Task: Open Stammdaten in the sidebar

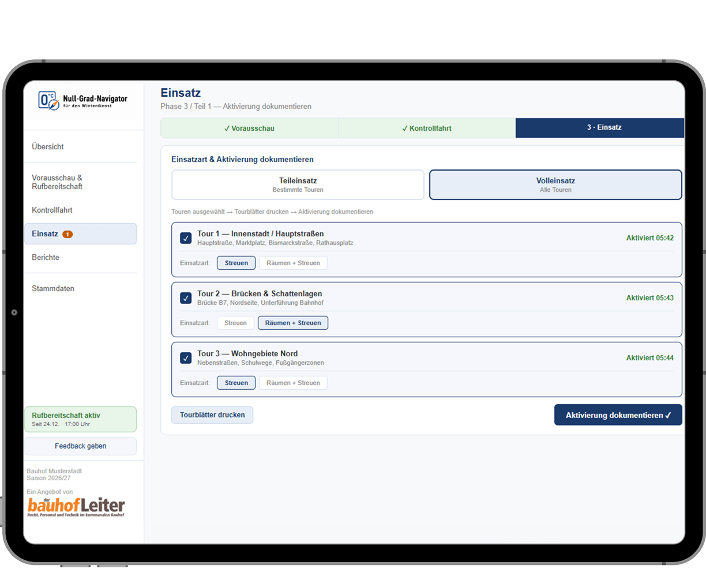Action: point(53,289)
